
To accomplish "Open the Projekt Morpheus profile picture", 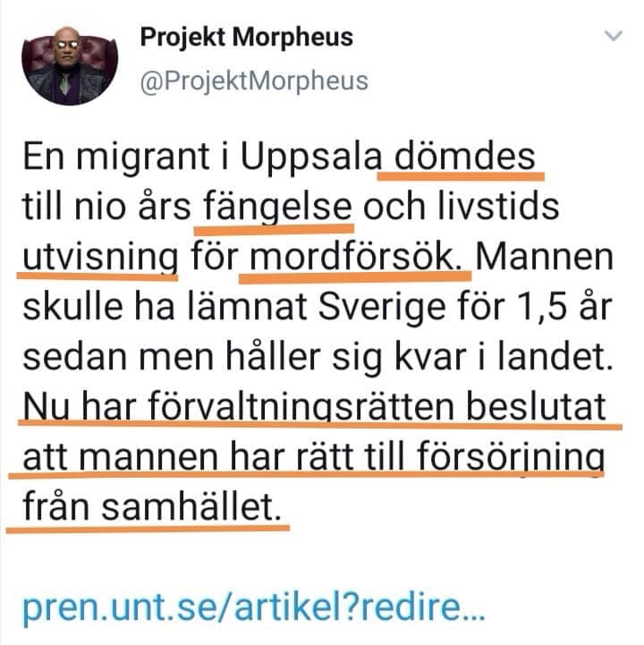I will click(x=70, y=66).
